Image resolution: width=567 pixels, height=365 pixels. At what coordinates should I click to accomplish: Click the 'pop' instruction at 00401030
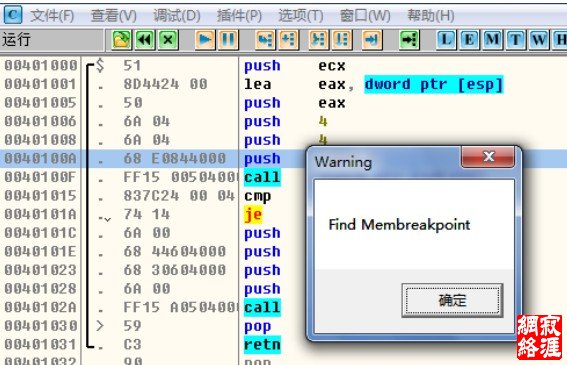click(x=257, y=327)
